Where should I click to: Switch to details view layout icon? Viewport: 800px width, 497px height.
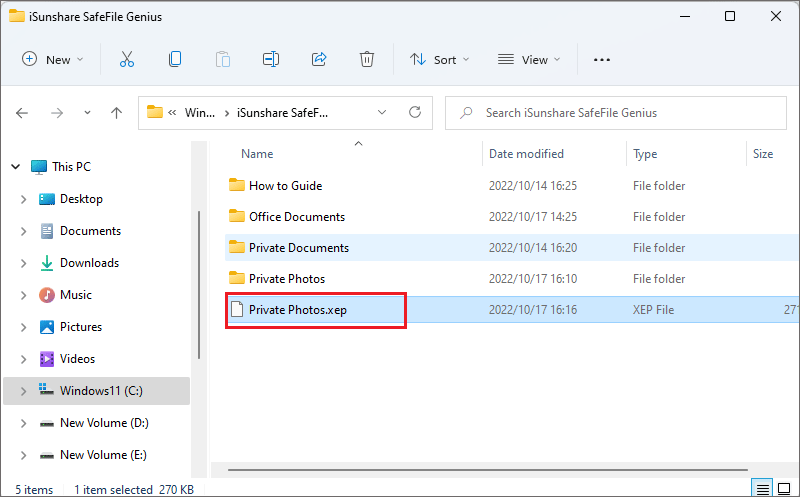[x=762, y=489]
